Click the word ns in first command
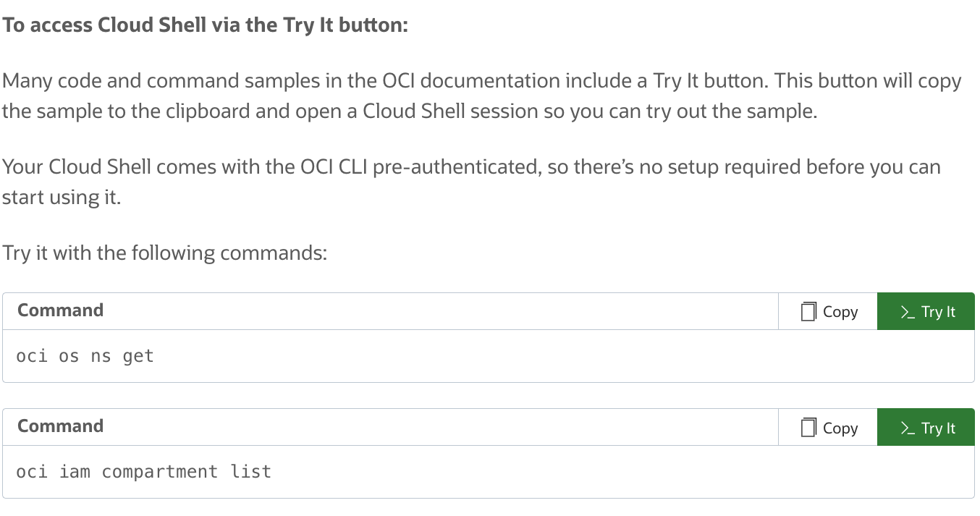Image resolution: width=980 pixels, height=516 pixels. pos(101,356)
